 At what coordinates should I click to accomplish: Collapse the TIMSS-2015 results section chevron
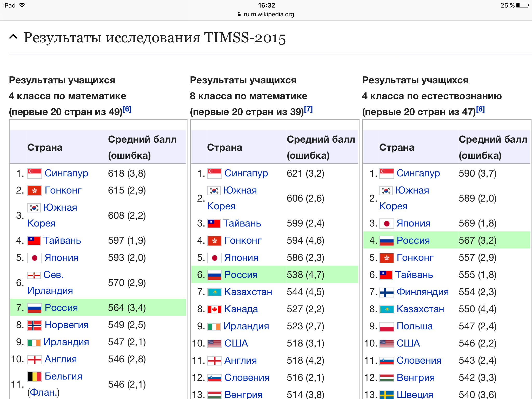pos(13,37)
